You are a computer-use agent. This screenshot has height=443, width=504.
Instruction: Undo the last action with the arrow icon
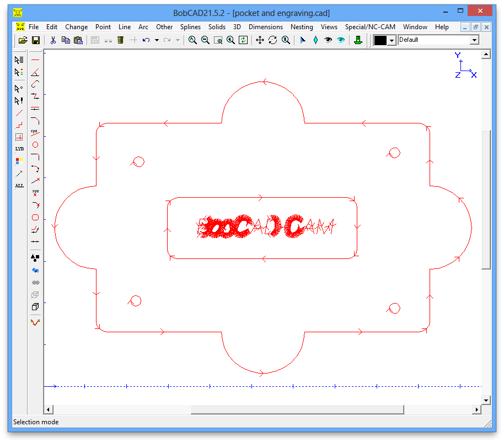pos(146,40)
